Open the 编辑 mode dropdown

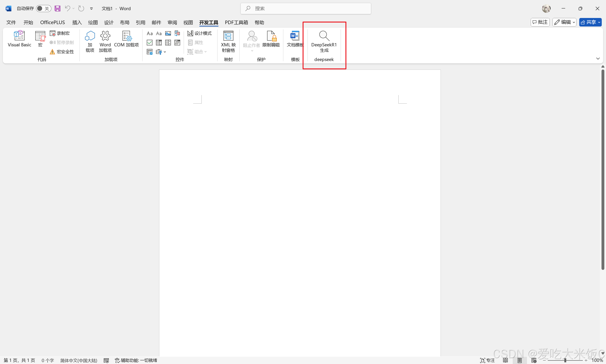click(564, 22)
